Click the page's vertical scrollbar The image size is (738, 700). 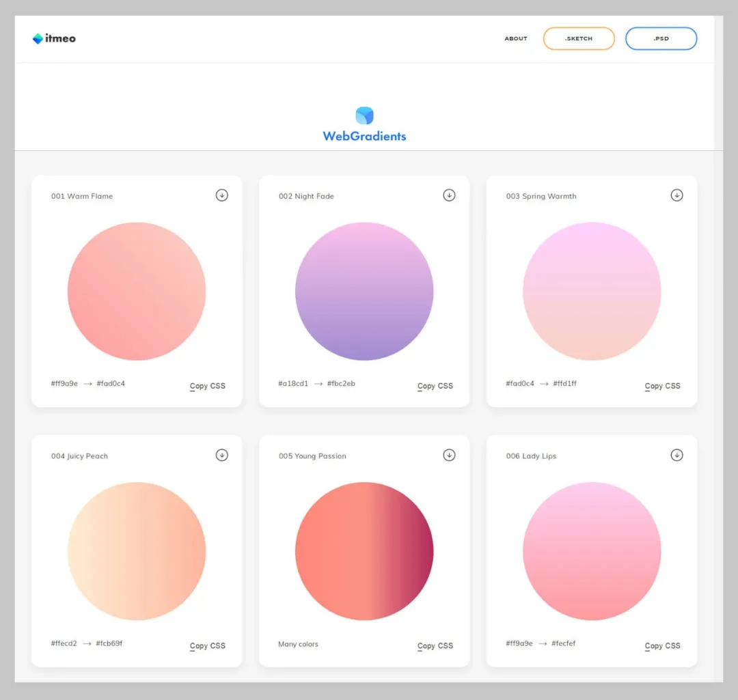718,348
